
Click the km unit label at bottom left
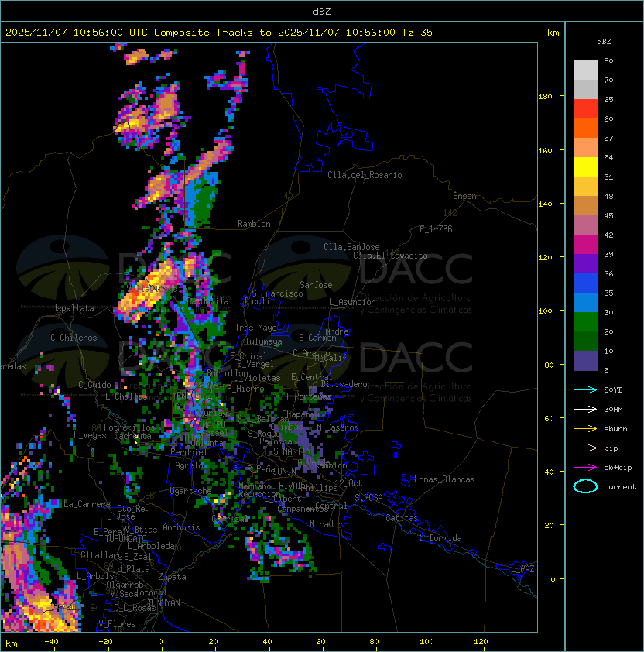(x=12, y=643)
